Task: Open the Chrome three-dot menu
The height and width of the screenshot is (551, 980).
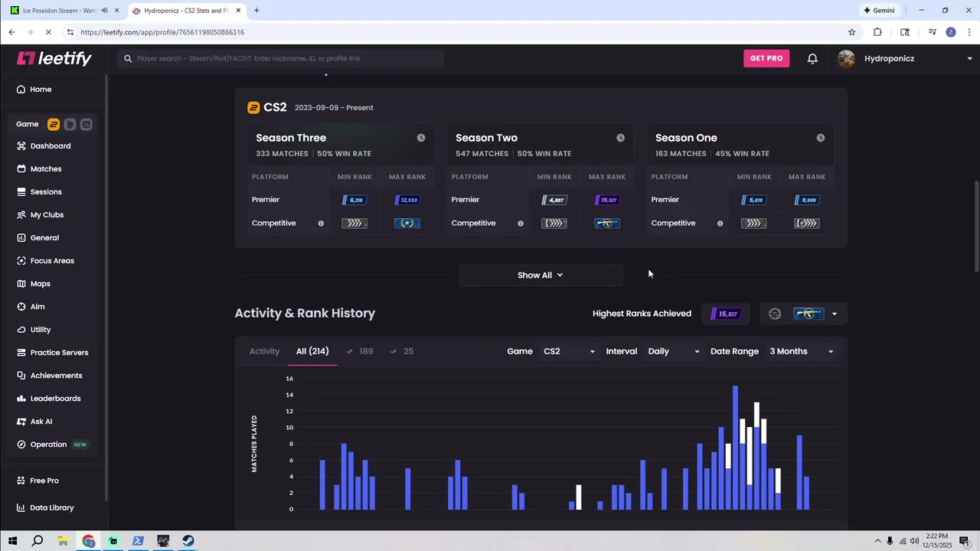Action: click(969, 32)
